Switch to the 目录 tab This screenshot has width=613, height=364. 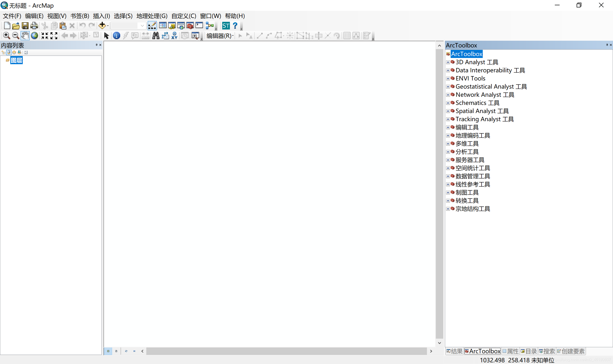point(529,351)
